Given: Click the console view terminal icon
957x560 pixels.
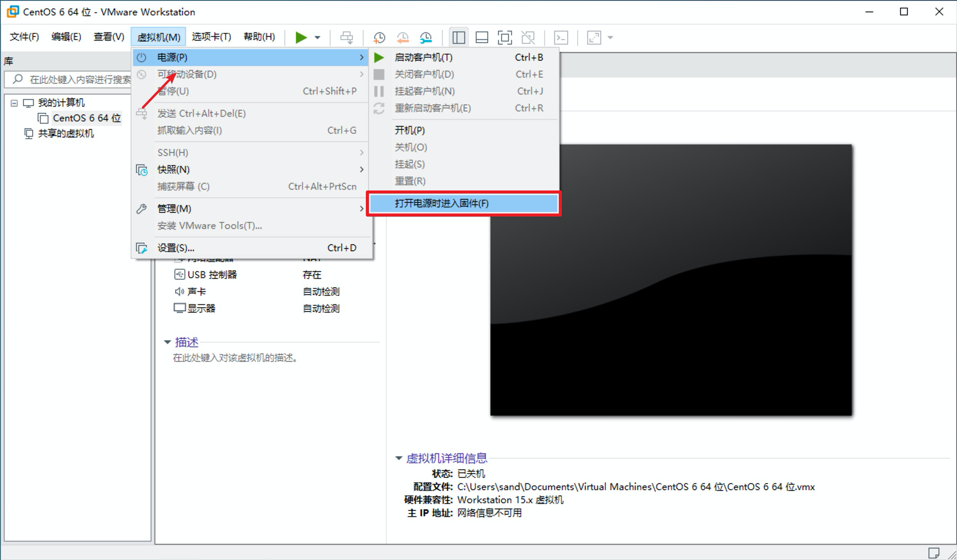Looking at the screenshot, I should click(561, 37).
